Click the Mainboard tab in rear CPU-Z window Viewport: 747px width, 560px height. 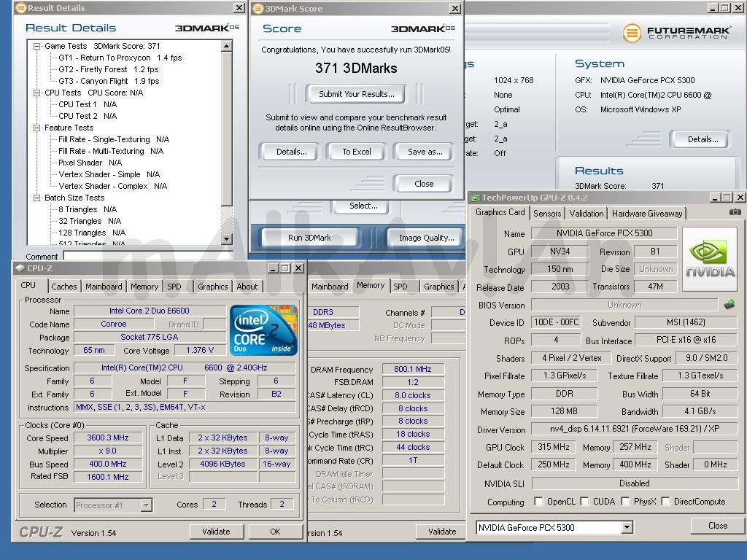[330, 286]
